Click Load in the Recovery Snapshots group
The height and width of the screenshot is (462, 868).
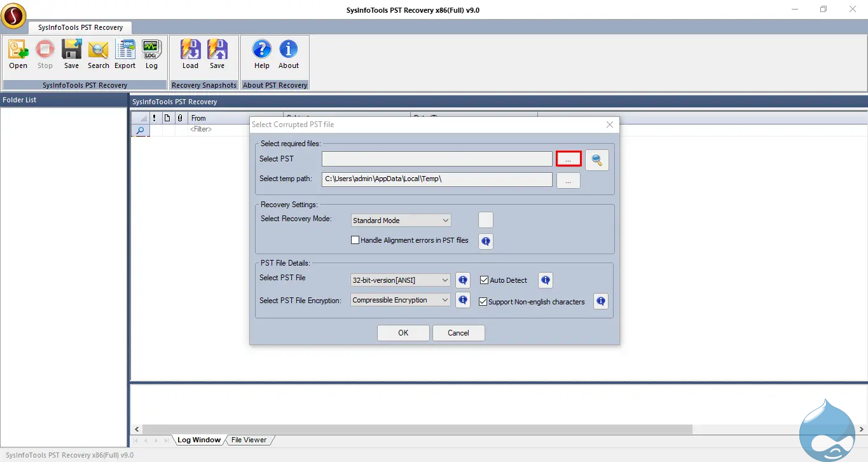point(191,55)
